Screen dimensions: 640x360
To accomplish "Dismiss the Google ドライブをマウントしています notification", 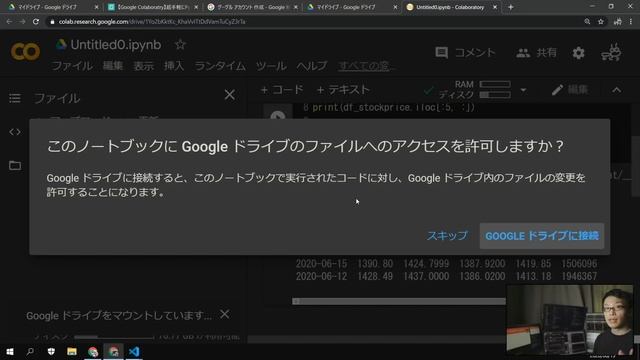I will click(x=224, y=314).
